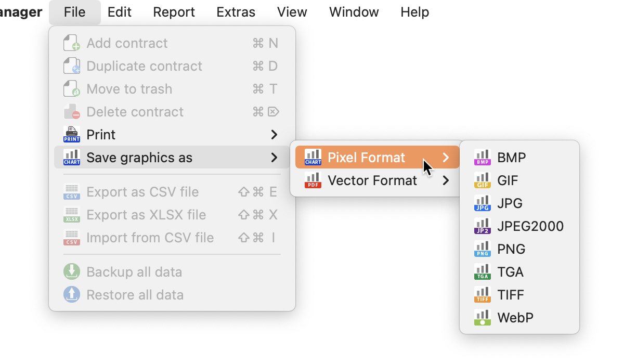Open the Edit menu
This screenshot has width=624, height=364.
pos(120,12)
